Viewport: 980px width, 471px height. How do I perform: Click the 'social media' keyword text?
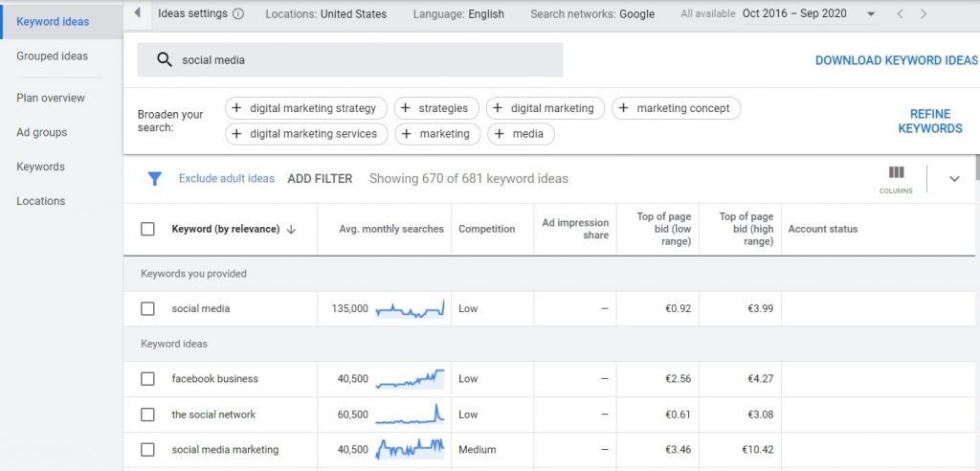point(201,308)
